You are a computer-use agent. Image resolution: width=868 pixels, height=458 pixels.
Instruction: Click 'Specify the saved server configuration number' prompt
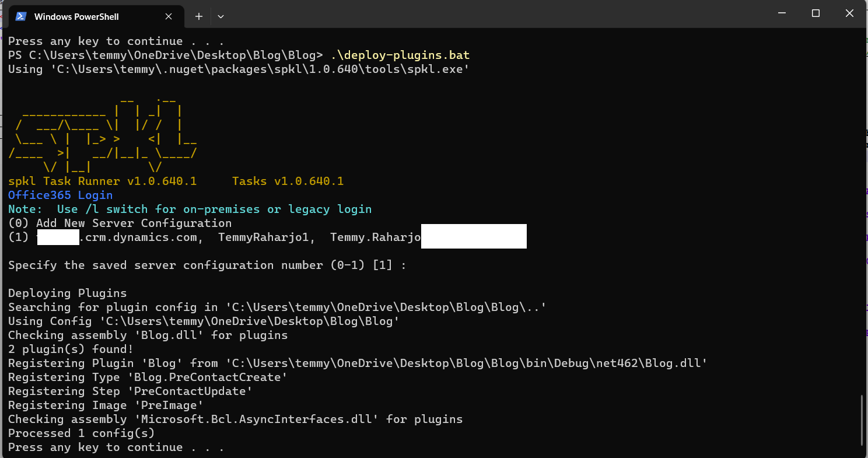click(x=207, y=265)
